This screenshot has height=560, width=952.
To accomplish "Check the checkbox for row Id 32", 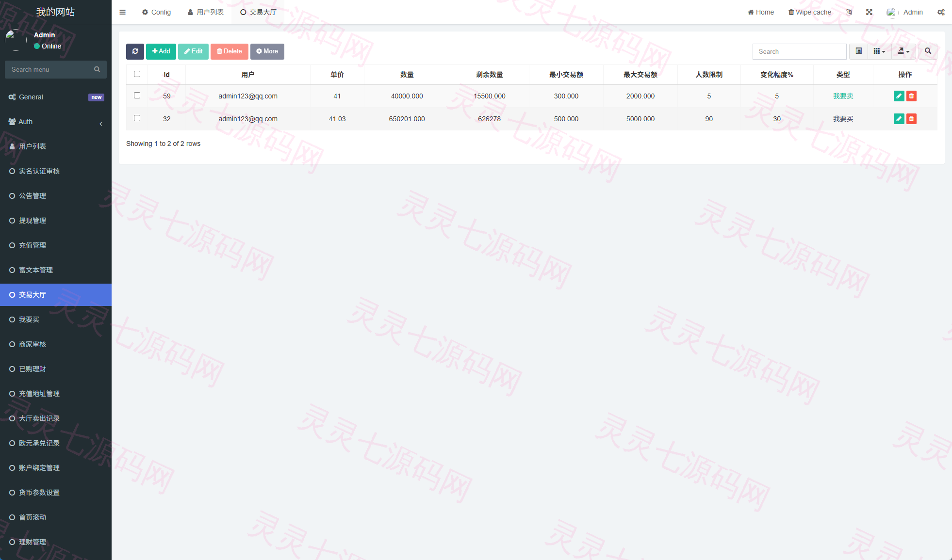I will pyautogui.click(x=137, y=118).
